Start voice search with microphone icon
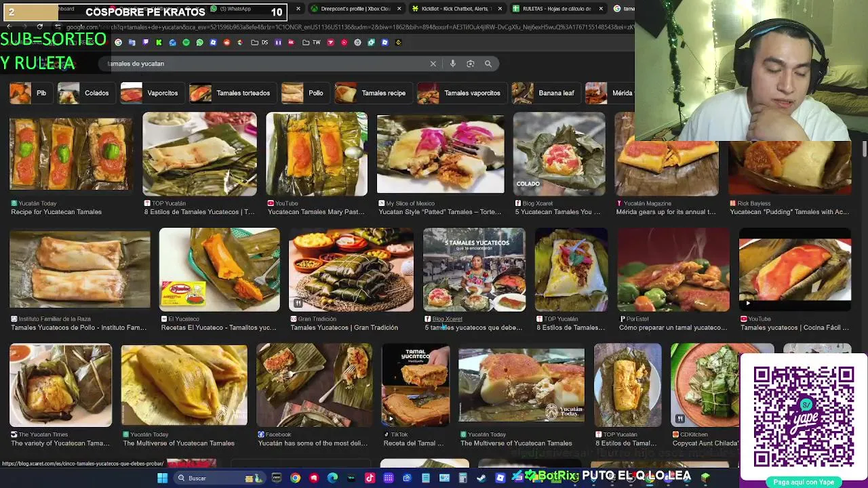The width and height of the screenshot is (868, 488). click(x=452, y=64)
